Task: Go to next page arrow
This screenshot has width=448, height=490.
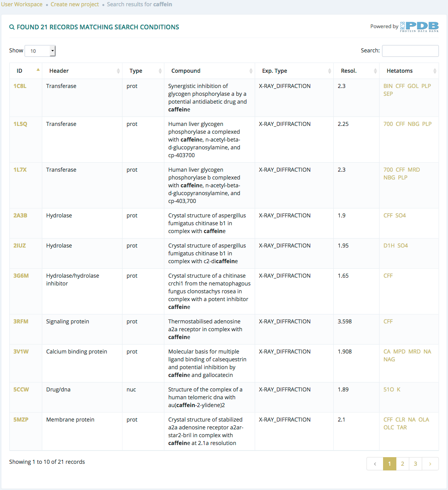Action: tap(430, 464)
